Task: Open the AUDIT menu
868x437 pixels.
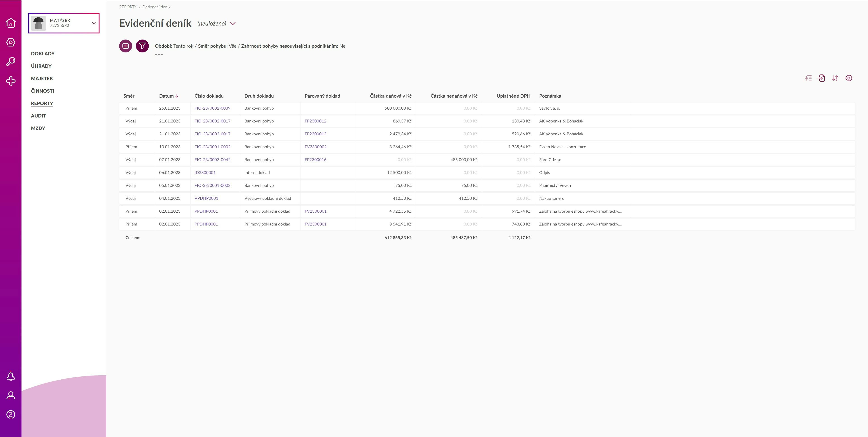Action: pyautogui.click(x=38, y=116)
